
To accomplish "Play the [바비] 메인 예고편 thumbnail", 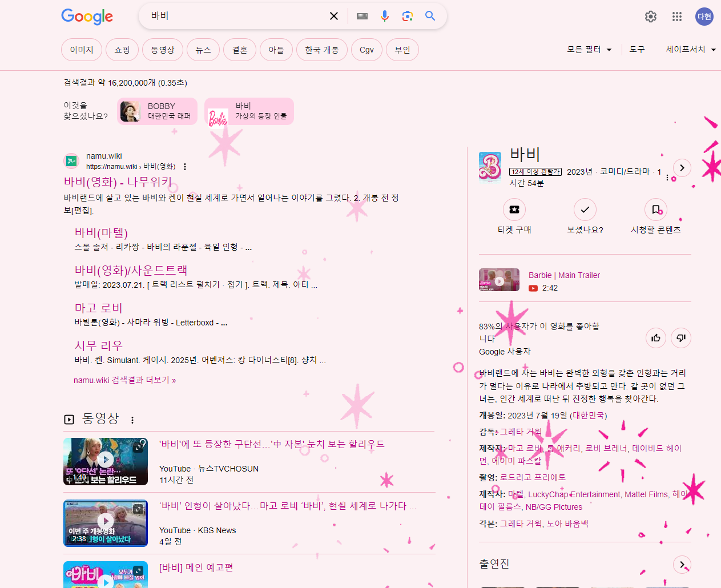I will tap(106, 575).
